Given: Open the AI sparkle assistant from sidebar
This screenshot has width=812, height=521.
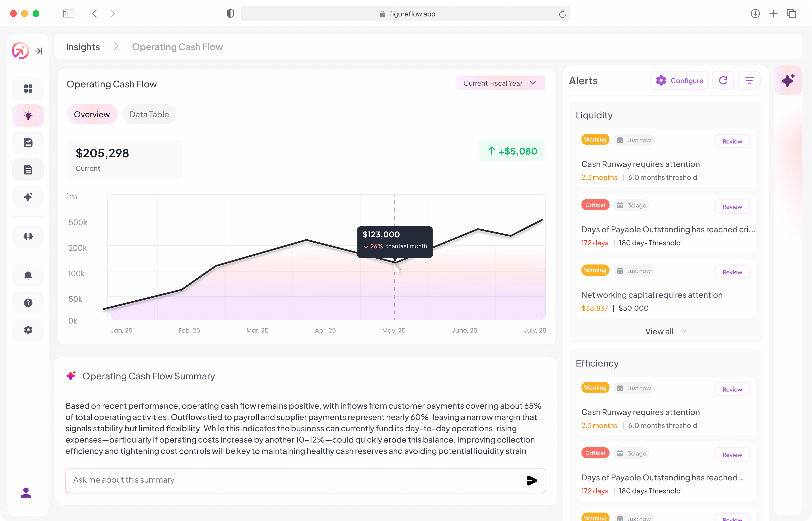Looking at the screenshot, I should coord(28,197).
